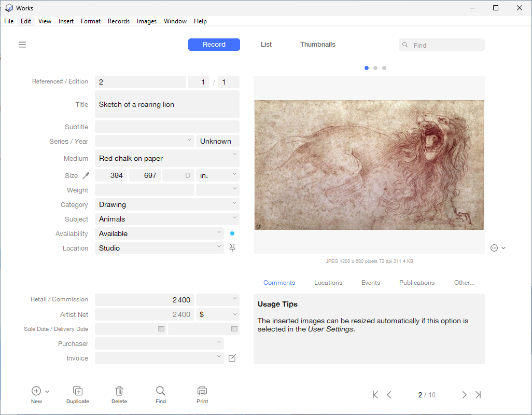Screen dimensions: 532x415
Task: Select the second image carousel dot
Action: [x=375, y=68]
